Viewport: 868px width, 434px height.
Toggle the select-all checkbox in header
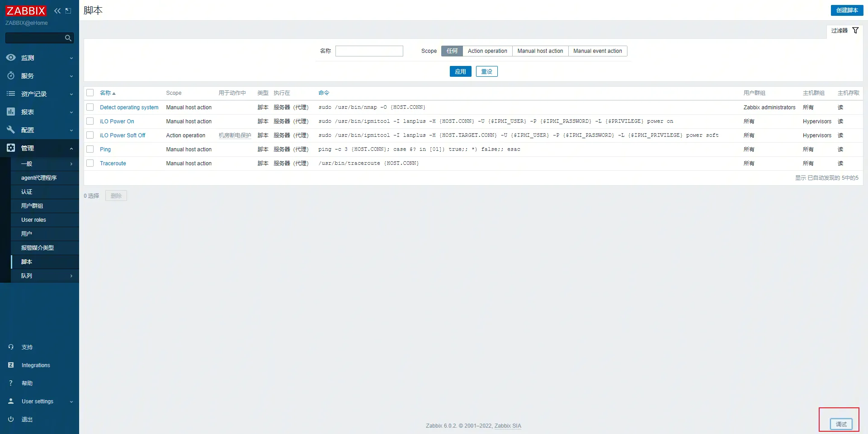[x=90, y=93]
